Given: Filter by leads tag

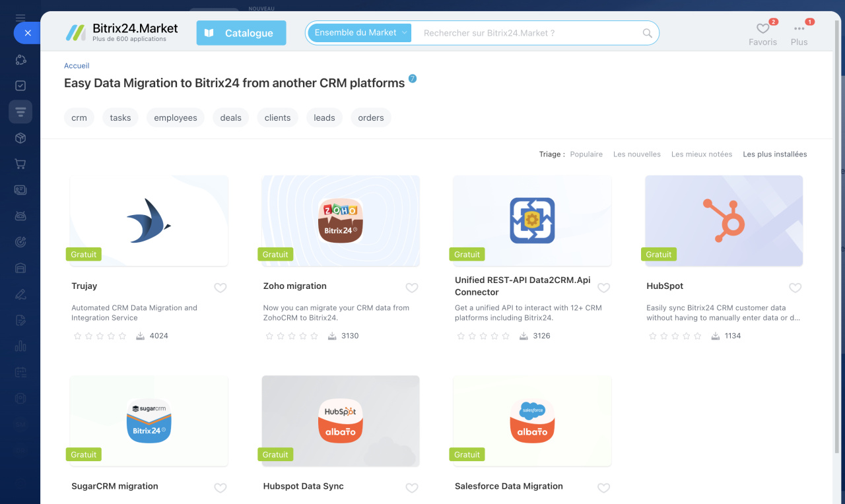Looking at the screenshot, I should pos(324,117).
